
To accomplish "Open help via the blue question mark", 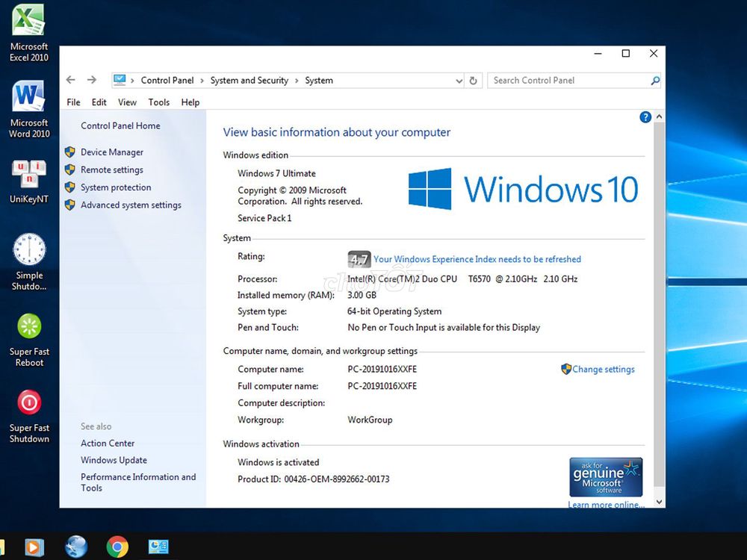I will click(x=645, y=117).
